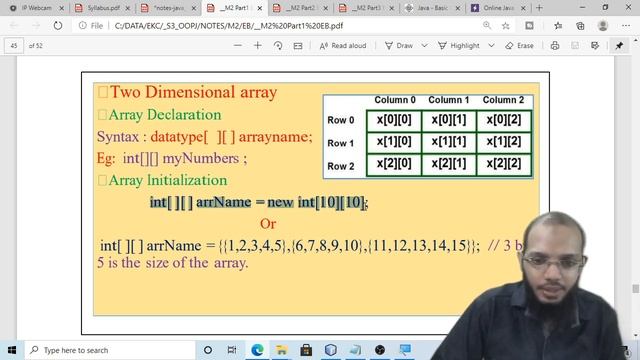Open the user profile avatar
Screen dimensions: 640x360
coord(603,26)
